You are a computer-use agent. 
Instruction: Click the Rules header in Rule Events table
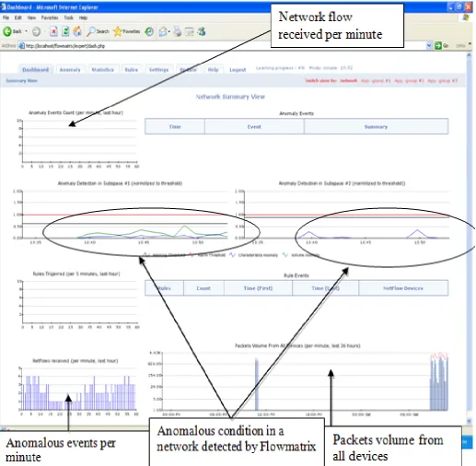pos(164,288)
